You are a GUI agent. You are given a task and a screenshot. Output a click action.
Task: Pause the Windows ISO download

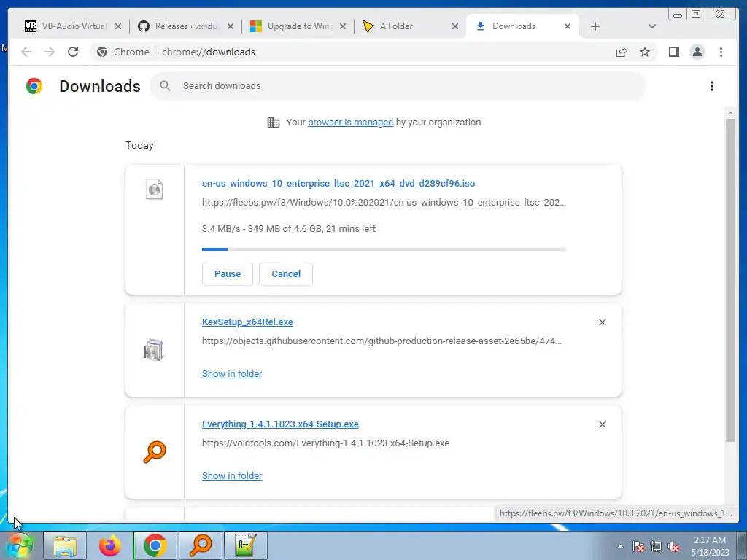click(228, 274)
